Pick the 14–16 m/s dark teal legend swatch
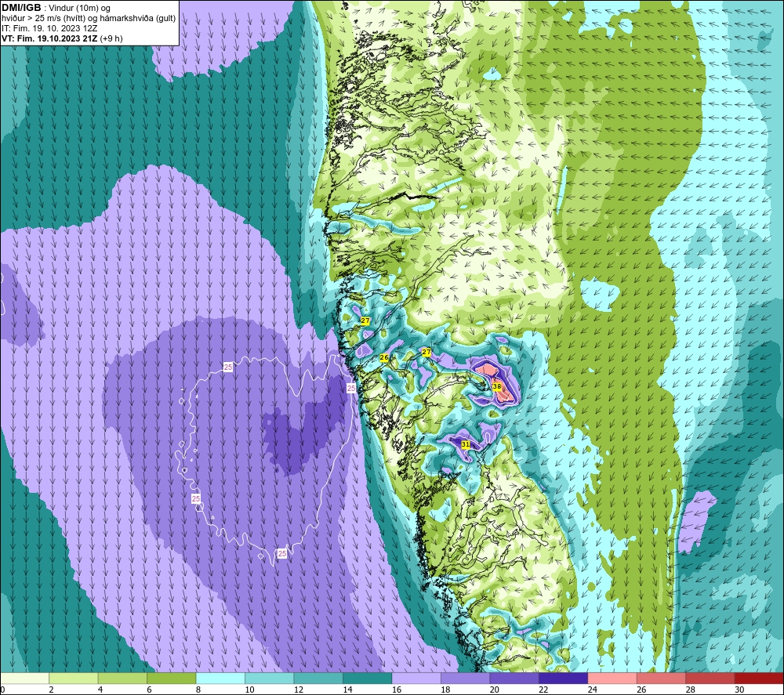Image resolution: width=784 pixels, height=695 pixels. pos(368,678)
